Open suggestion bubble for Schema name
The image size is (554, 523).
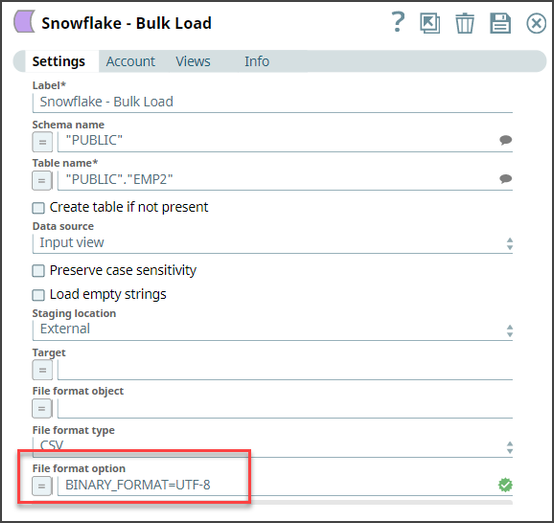click(x=506, y=140)
